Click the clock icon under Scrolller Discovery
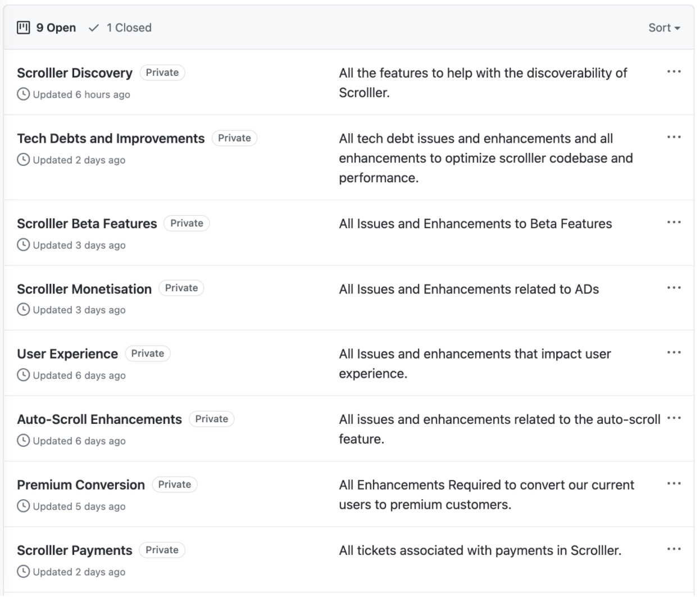The height and width of the screenshot is (597, 700). click(23, 94)
